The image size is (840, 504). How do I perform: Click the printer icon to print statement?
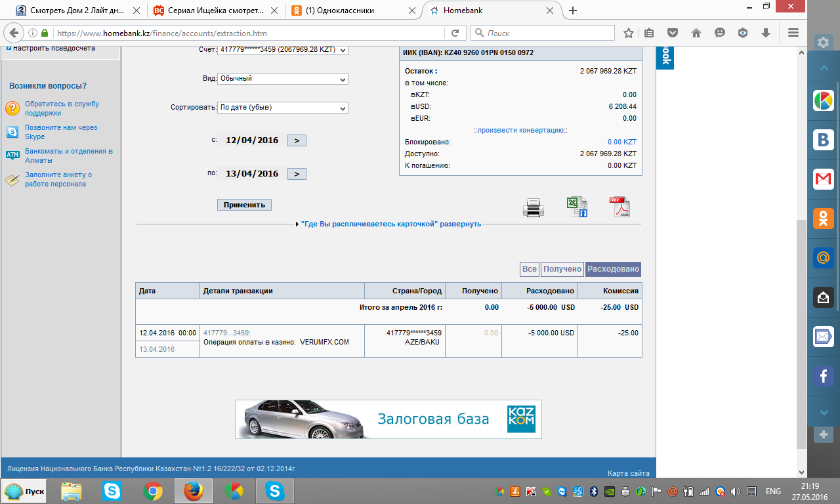(x=533, y=207)
